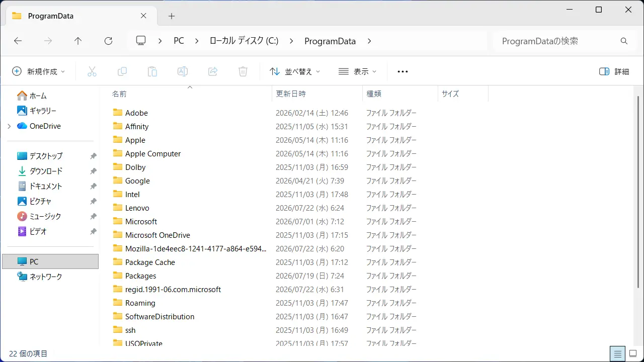Click PC breadcrumb in address bar
Image resolution: width=644 pixels, height=362 pixels.
[x=179, y=41]
